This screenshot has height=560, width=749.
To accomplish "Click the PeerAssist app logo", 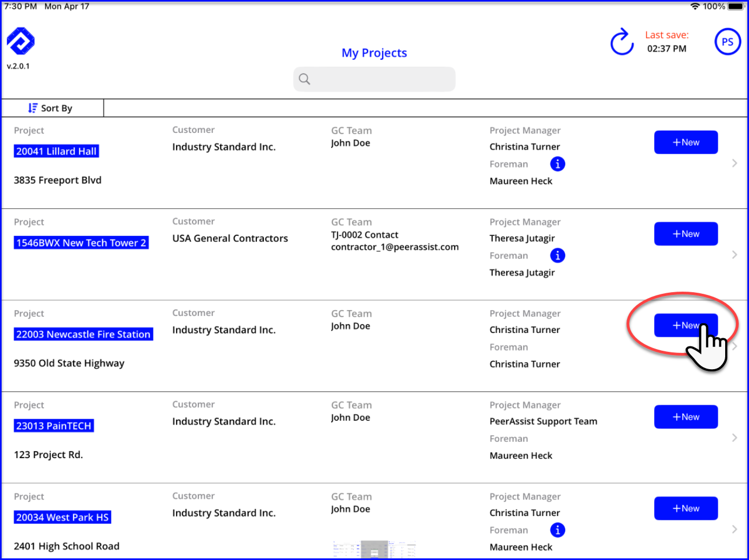I will click(x=21, y=41).
